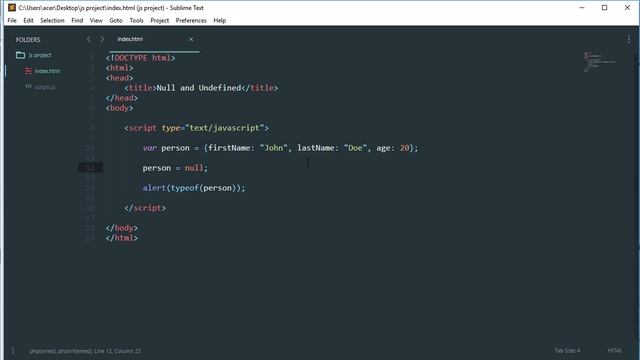Open the Tab Size: 4 selector
This screenshot has height=360, width=640.
tap(567, 351)
